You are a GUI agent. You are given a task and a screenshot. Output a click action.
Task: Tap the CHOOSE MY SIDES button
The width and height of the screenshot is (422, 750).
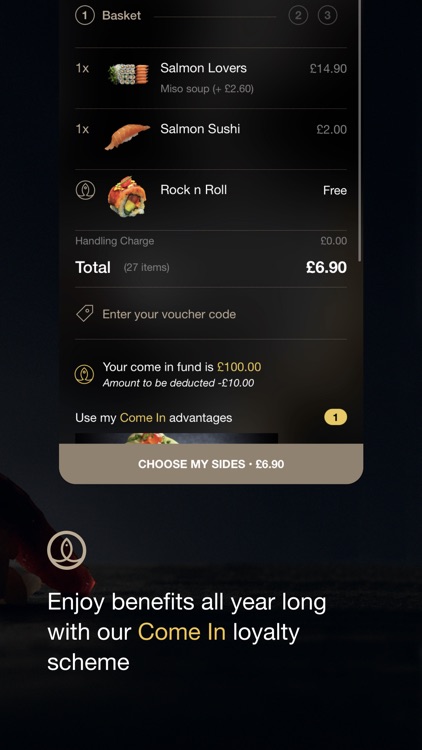point(211,464)
